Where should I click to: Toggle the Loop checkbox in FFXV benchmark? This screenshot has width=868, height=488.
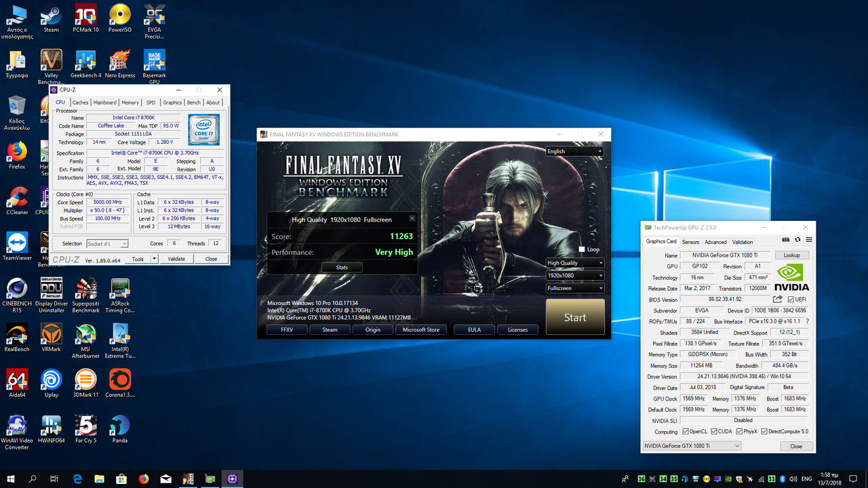pos(582,249)
